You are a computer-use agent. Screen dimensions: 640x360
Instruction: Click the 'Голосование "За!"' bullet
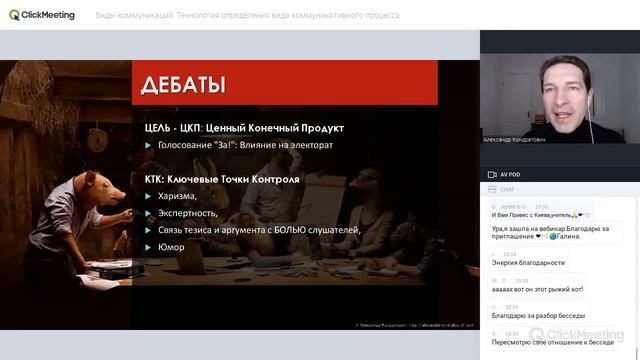(x=245, y=145)
